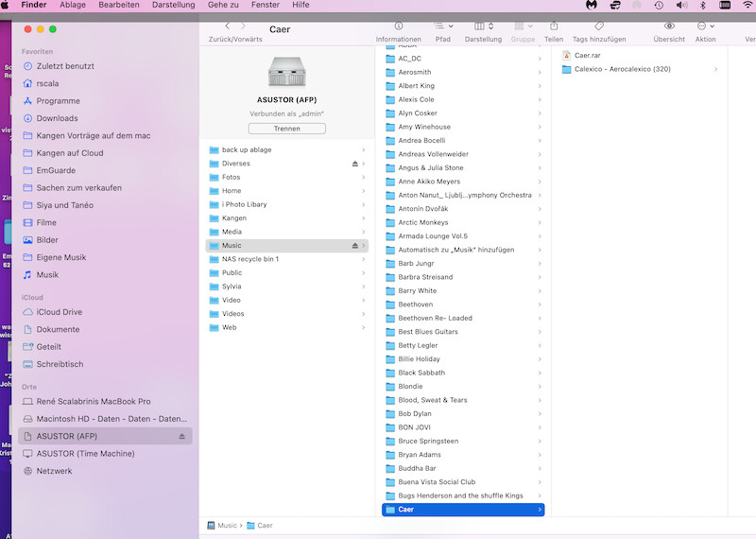Open the Finder application menu
Screen dimensions: 756x539
[x=34, y=5]
